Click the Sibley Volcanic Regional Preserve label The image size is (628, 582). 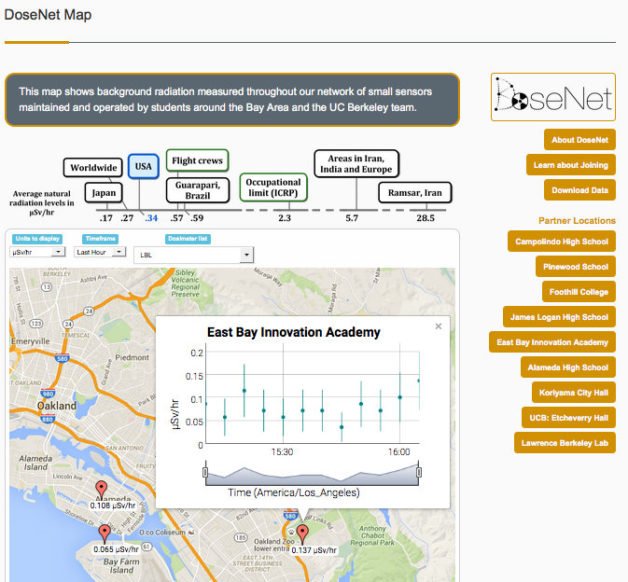pyautogui.click(x=185, y=283)
